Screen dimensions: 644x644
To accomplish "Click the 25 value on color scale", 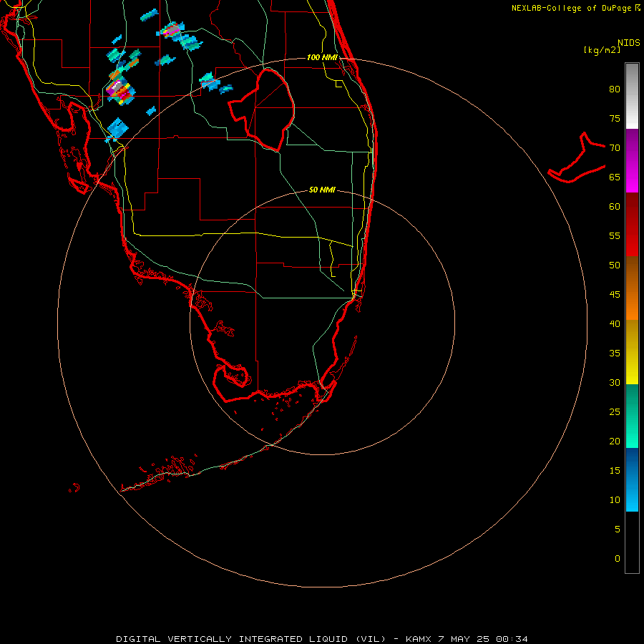I will click(x=615, y=412).
